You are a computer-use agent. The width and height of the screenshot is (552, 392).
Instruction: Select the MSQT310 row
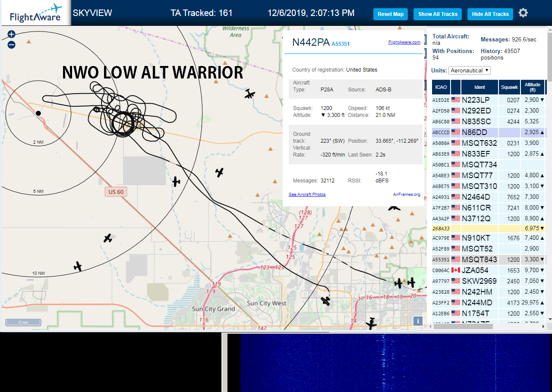pos(489,186)
